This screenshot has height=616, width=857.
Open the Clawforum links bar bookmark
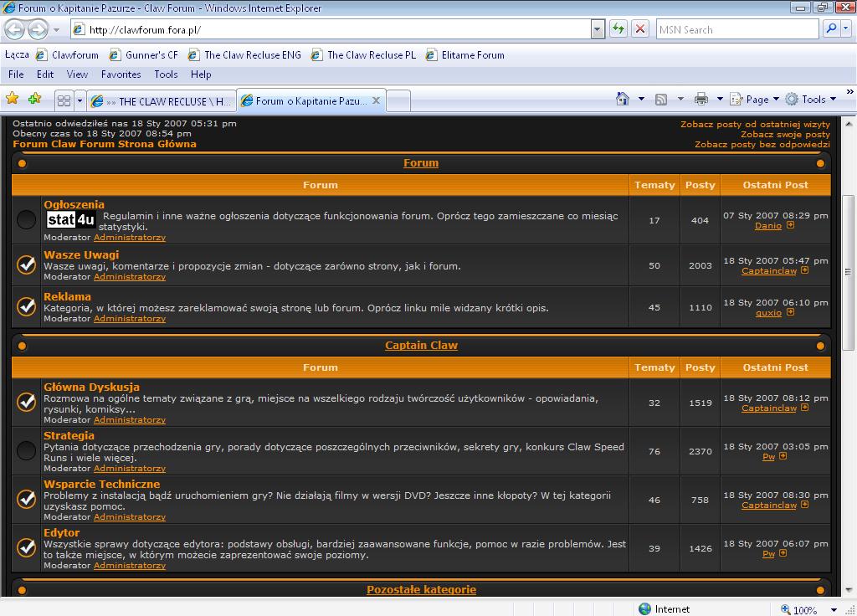(x=67, y=54)
